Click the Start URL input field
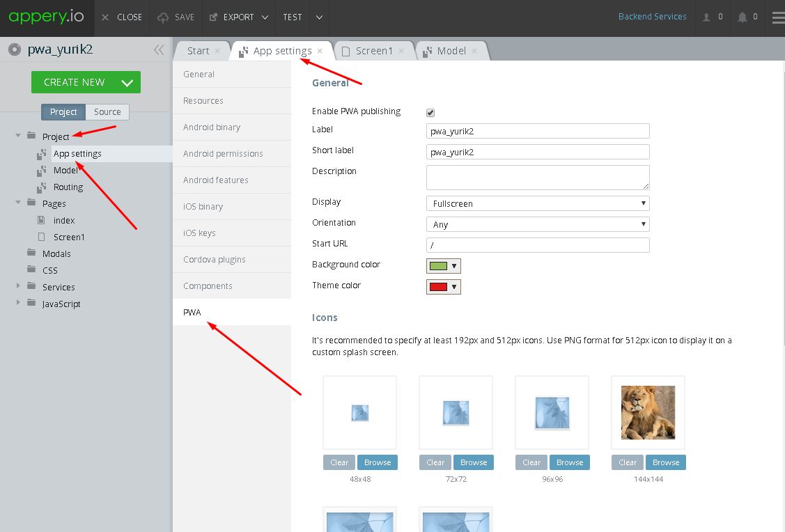 538,245
